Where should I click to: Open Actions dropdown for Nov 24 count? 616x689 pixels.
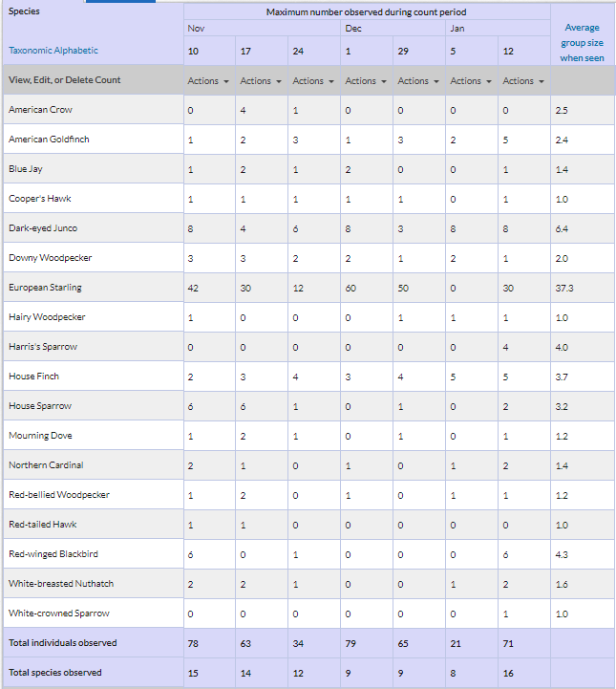313,81
